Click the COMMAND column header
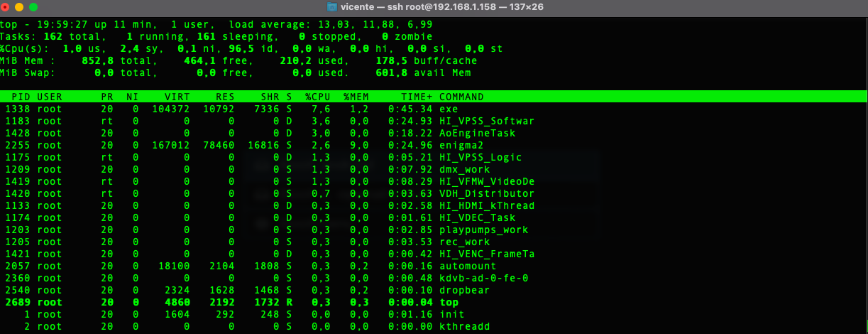This screenshot has width=868, height=334. 461,97
